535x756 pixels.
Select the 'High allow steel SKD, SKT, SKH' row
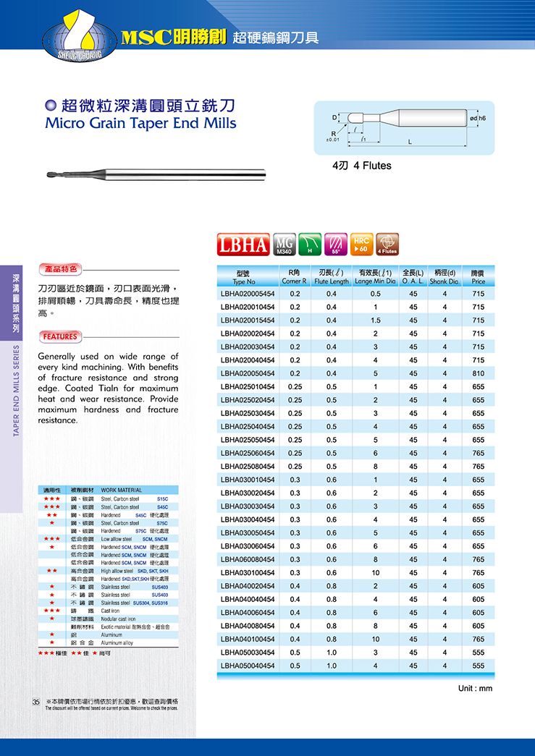109,571
